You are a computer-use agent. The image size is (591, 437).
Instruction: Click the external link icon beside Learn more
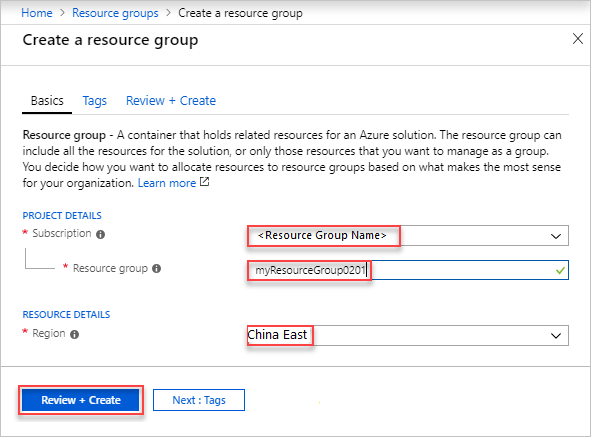pyautogui.click(x=204, y=182)
